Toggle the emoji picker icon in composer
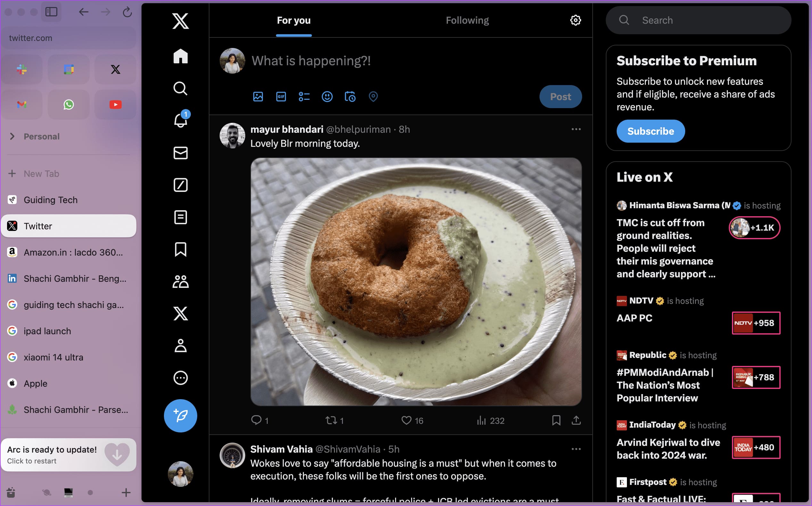The height and width of the screenshot is (506, 812). point(328,96)
